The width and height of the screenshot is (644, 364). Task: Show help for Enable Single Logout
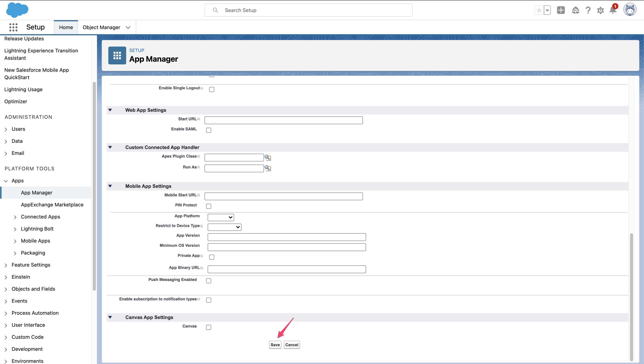202,88
